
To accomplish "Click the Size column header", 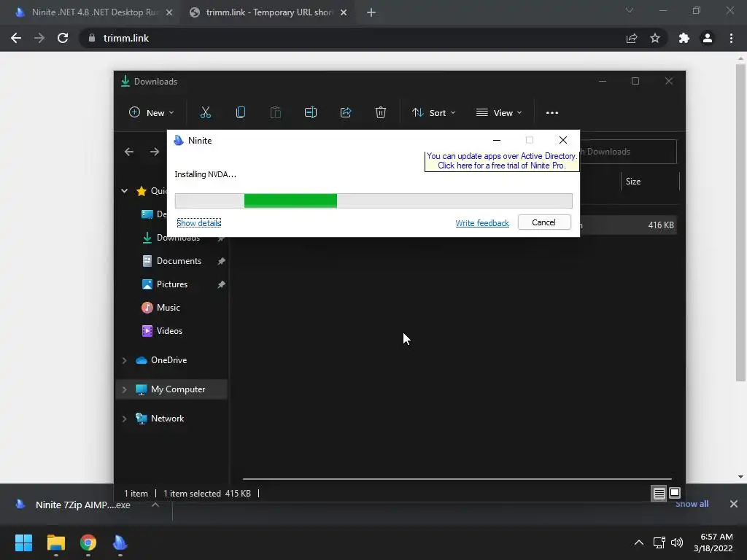I will (x=632, y=182).
